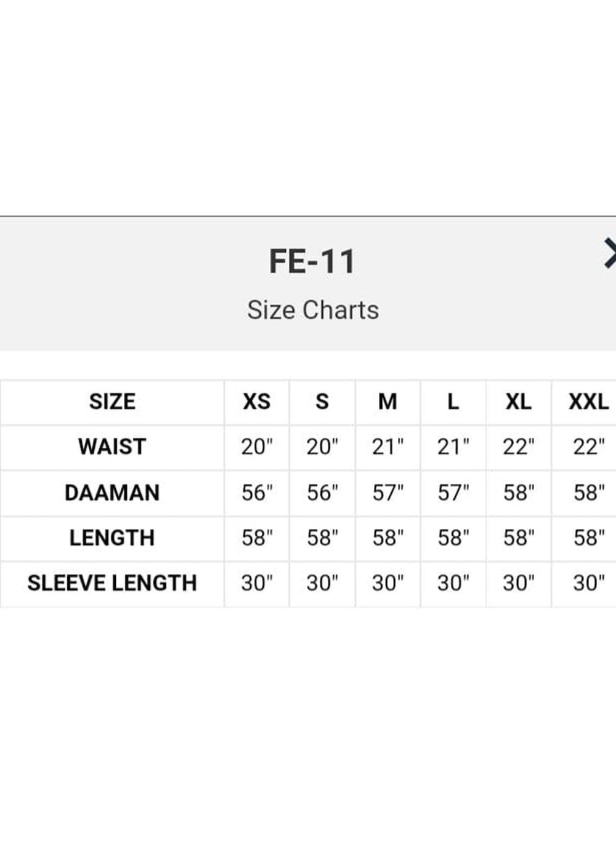This screenshot has height=858, width=616.
Task: Click the DAAMAN row label
Action: coord(112,492)
